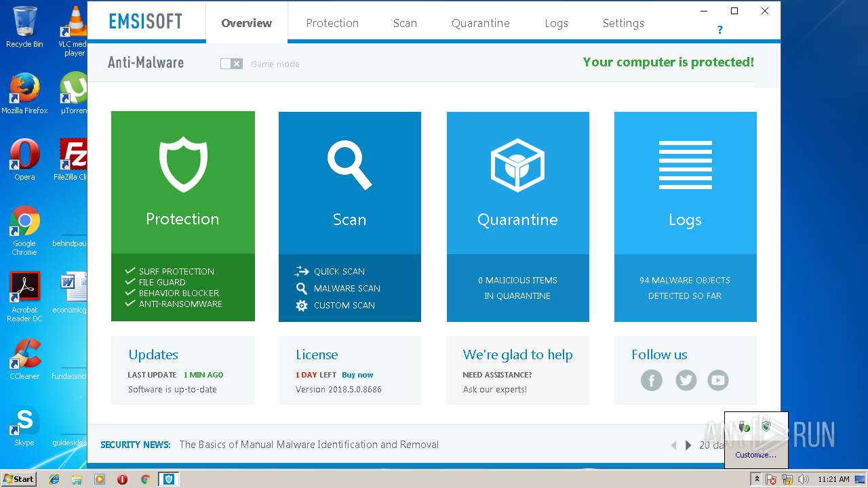Image resolution: width=868 pixels, height=488 pixels.
Task: Click the safely remove hardware tray popup icon
Action: pyautogui.click(x=745, y=426)
